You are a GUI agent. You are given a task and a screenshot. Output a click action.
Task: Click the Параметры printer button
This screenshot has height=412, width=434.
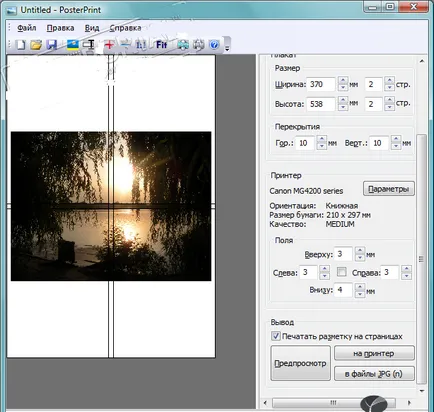(x=388, y=189)
